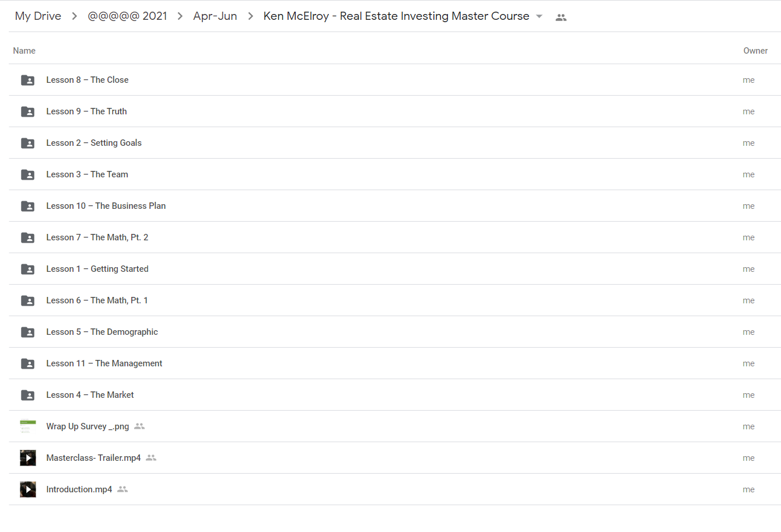Screen dimensions: 781x532
Task: Click the Lesson 6 – The Math, Pt. 1 folder icon
Action: click(27, 300)
